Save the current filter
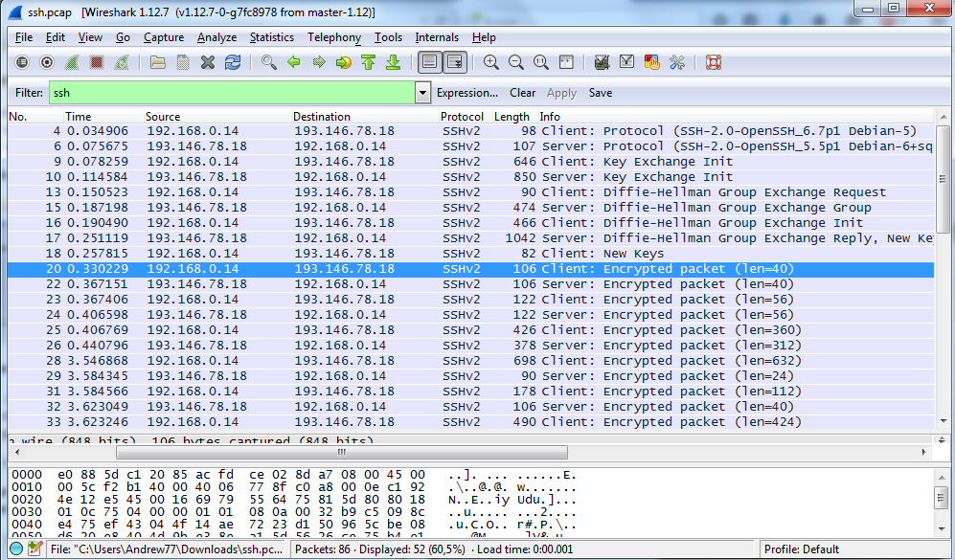Viewport: 955px width, 560px height. [x=601, y=93]
